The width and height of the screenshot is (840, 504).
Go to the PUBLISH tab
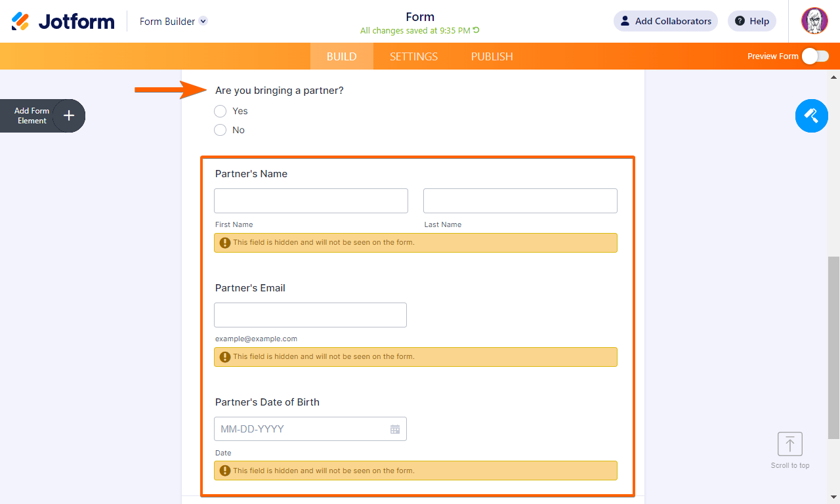pyautogui.click(x=492, y=56)
